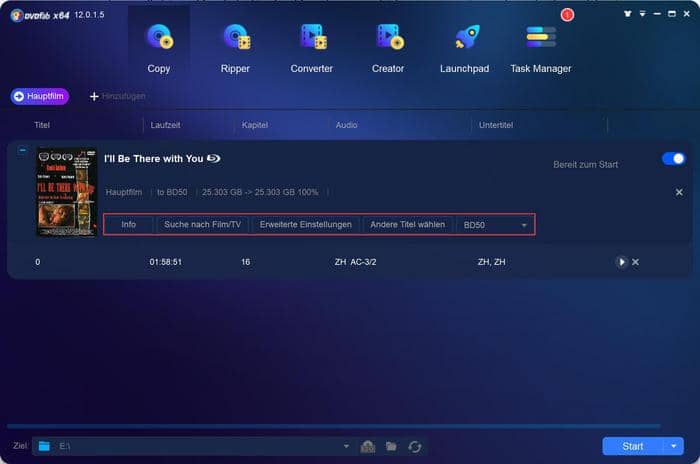Click the Laufzeit column header
The image size is (700, 464).
166,125
